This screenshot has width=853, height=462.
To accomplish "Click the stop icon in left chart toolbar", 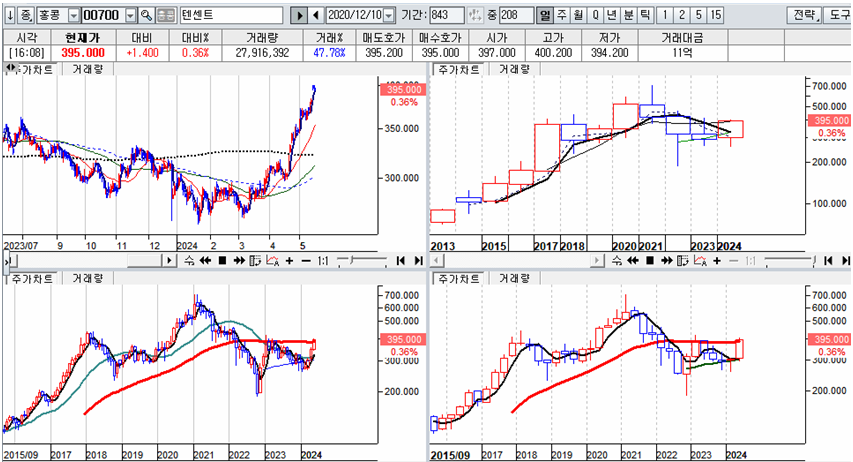I will coord(223,260).
